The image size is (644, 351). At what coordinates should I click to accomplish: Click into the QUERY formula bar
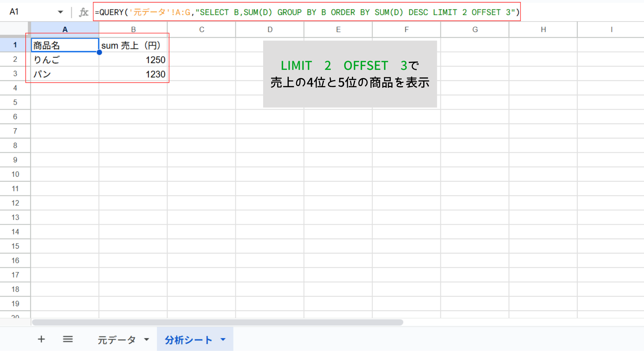click(307, 12)
